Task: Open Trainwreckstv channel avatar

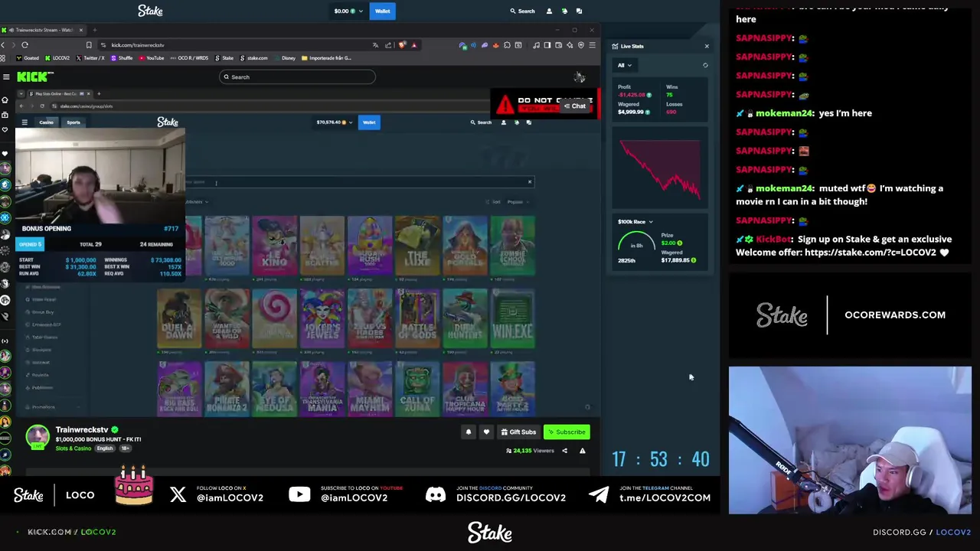Action: 38,437
